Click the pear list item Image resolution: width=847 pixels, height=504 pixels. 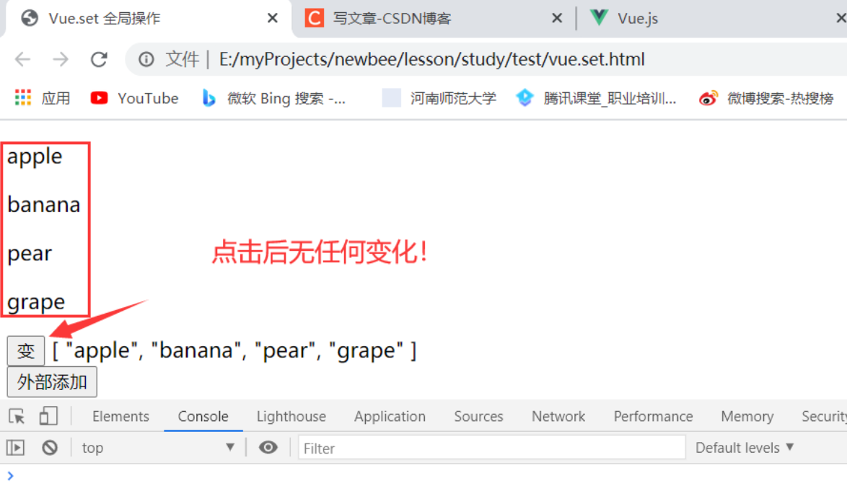click(30, 254)
